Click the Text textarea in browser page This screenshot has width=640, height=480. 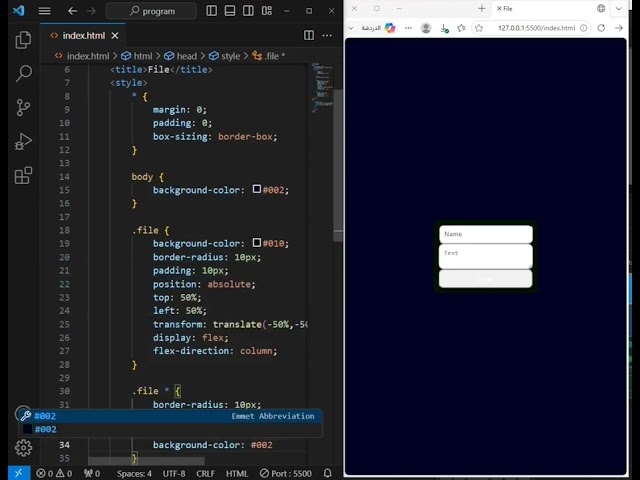click(x=486, y=256)
